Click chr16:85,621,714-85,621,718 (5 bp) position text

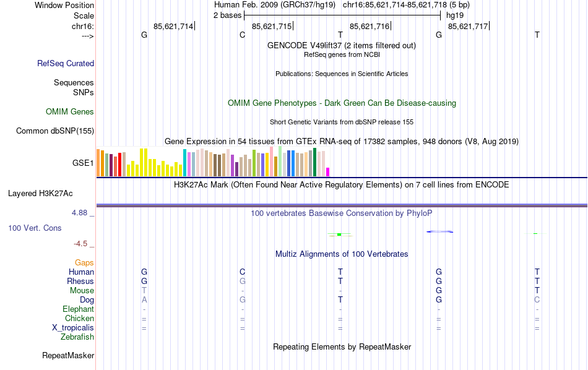(x=406, y=5)
